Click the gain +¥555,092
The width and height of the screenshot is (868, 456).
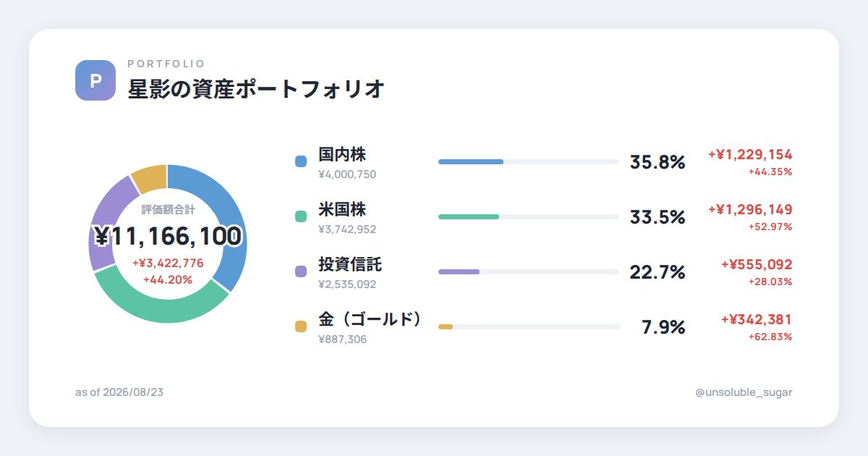pyautogui.click(x=757, y=264)
